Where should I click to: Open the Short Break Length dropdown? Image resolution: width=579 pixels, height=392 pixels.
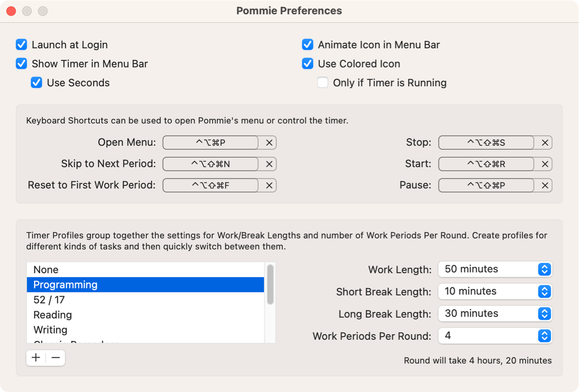click(495, 292)
